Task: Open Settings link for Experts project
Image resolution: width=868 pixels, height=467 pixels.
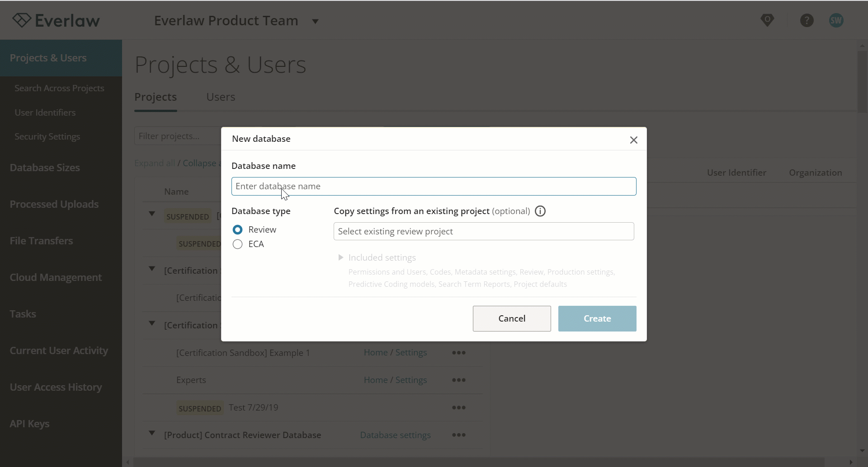Action: tap(411, 380)
